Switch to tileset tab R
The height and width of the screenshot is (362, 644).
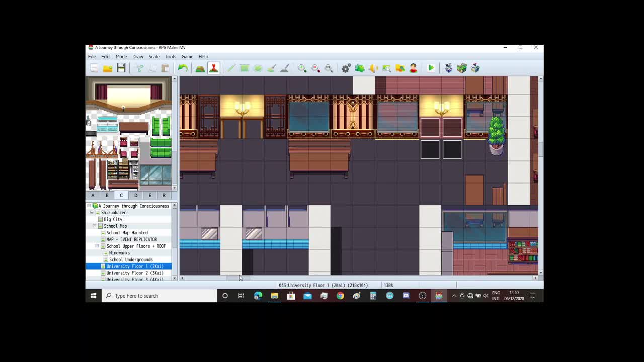point(164,195)
